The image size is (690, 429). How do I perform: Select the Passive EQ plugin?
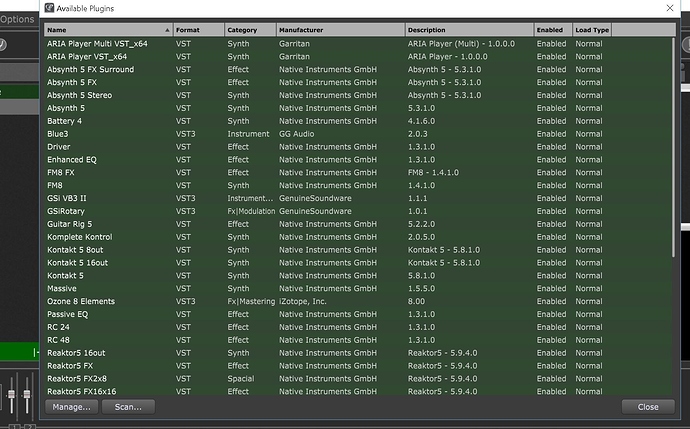coord(358,314)
